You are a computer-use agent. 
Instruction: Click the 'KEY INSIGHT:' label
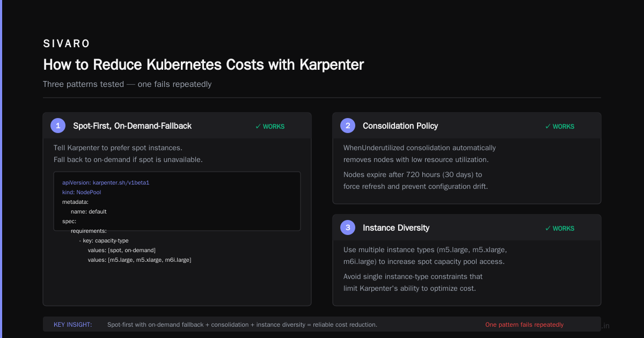(x=73, y=325)
